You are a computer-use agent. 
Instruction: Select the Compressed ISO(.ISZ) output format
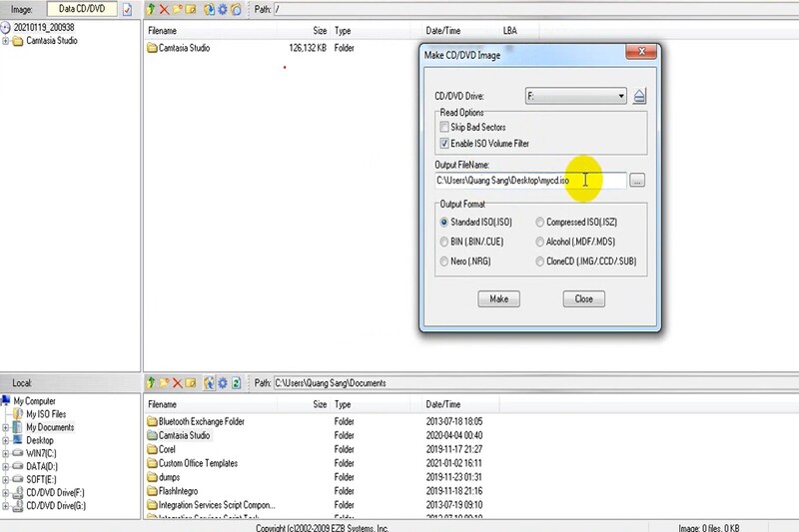(540, 223)
